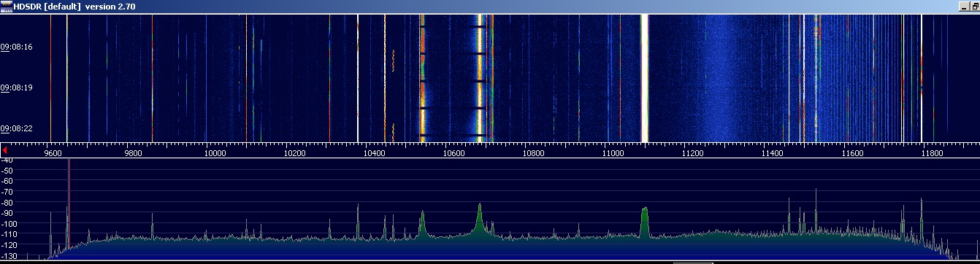Click the 11800 label on frequency scale

coord(933,154)
